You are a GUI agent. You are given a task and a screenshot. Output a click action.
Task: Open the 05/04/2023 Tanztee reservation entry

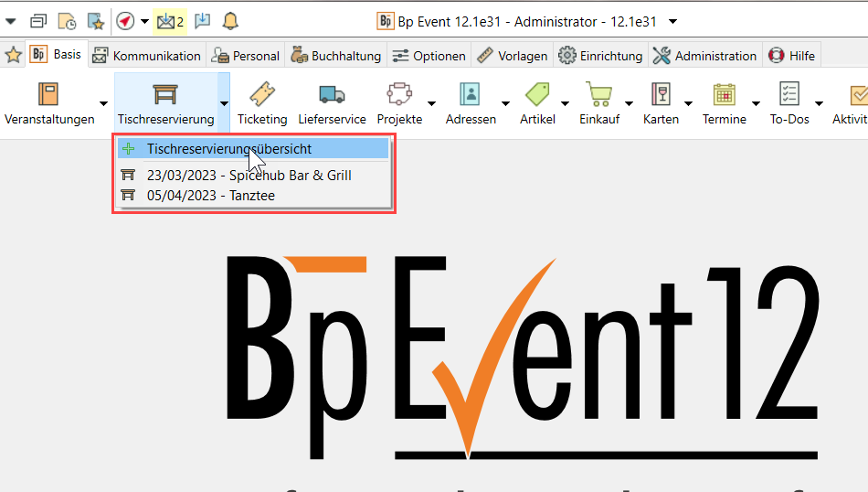[210, 195]
